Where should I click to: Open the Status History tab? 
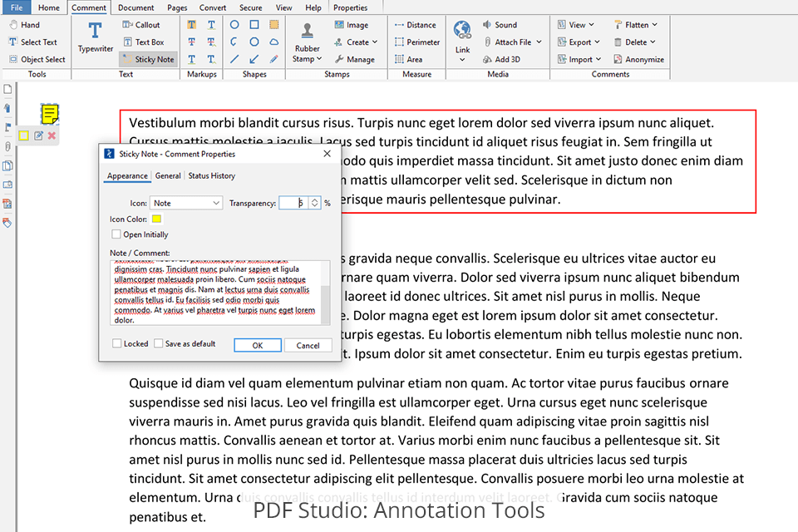coord(212,175)
